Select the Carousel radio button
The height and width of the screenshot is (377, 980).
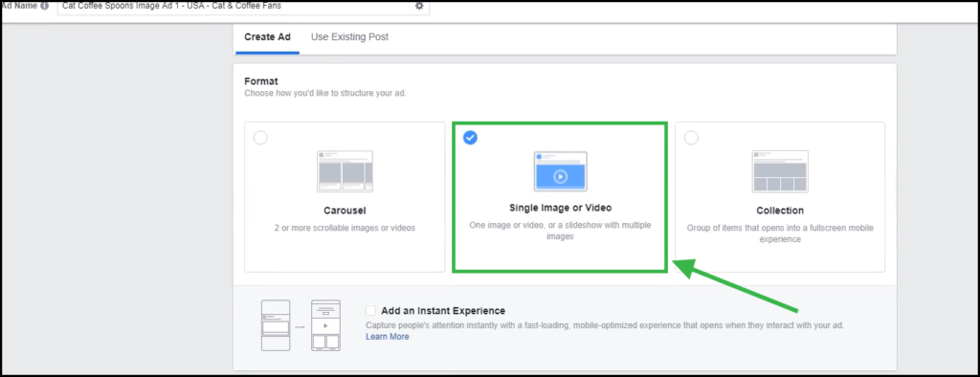coord(260,138)
